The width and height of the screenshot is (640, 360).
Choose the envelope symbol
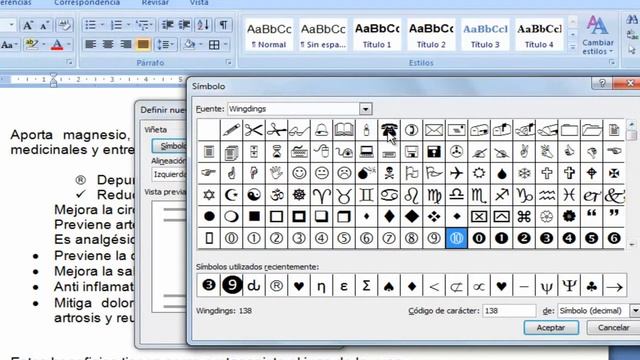click(x=433, y=130)
